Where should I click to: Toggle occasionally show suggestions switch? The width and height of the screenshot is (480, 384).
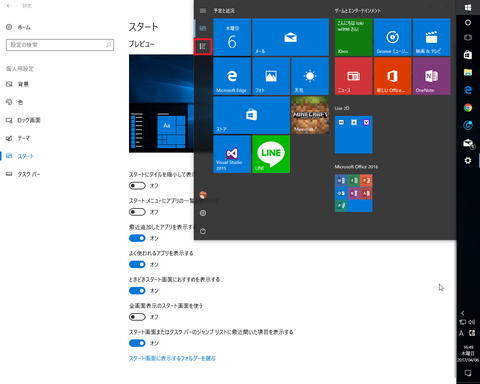[137, 291]
